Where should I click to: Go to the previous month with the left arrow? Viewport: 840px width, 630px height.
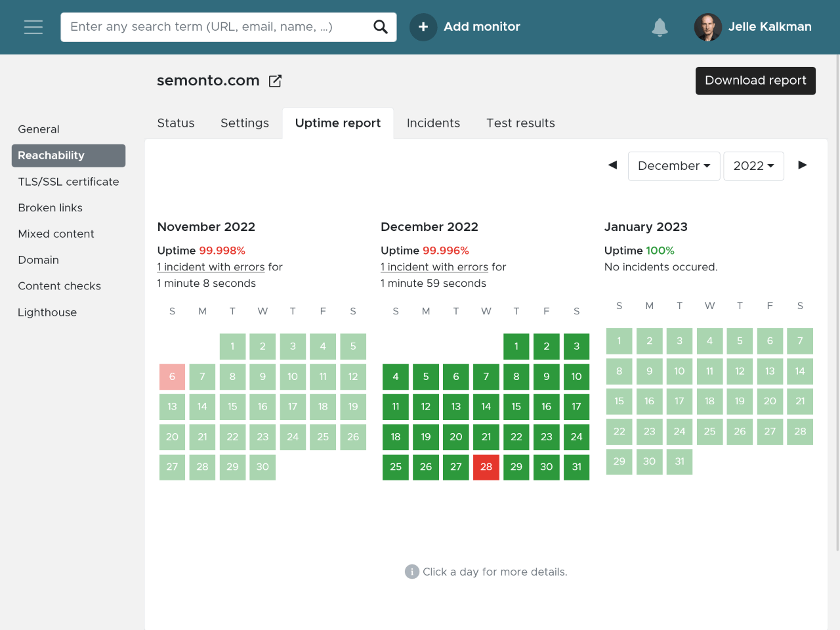612,165
